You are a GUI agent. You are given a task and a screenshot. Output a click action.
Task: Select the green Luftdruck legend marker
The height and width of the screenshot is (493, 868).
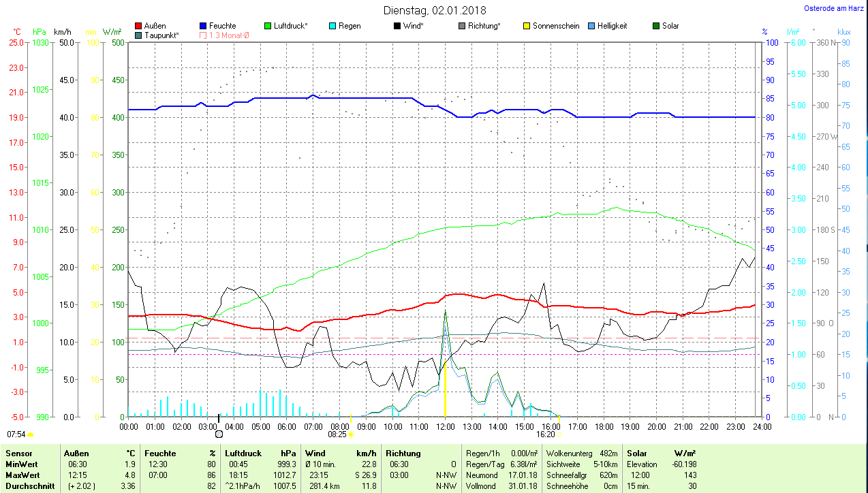pos(268,26)
